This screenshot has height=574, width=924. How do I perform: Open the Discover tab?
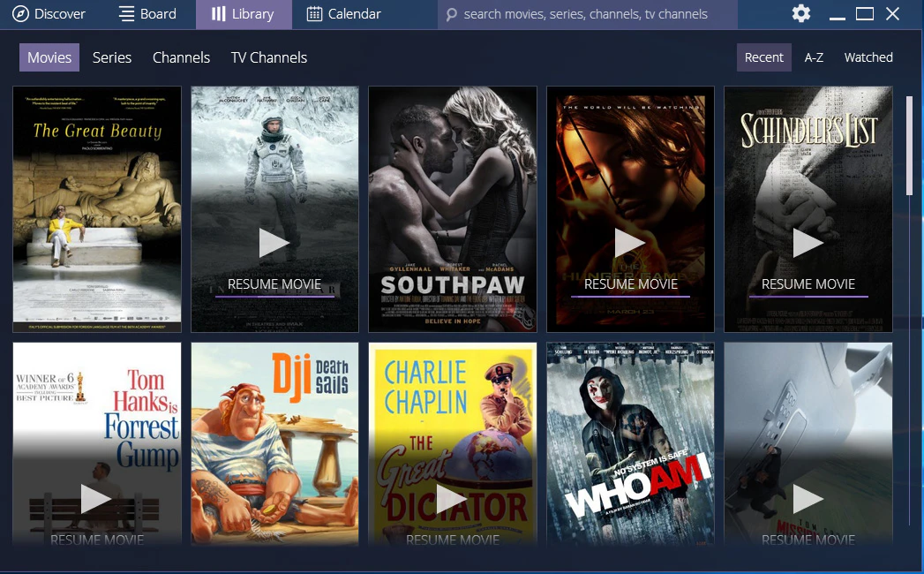click(49, 14)
